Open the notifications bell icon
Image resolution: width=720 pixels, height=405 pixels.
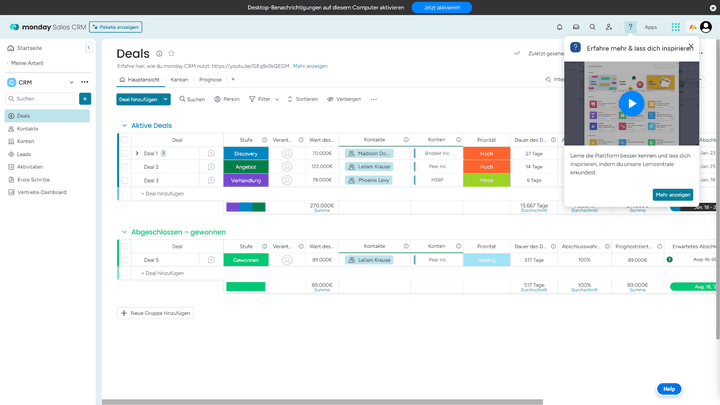(x=559, y=27)
